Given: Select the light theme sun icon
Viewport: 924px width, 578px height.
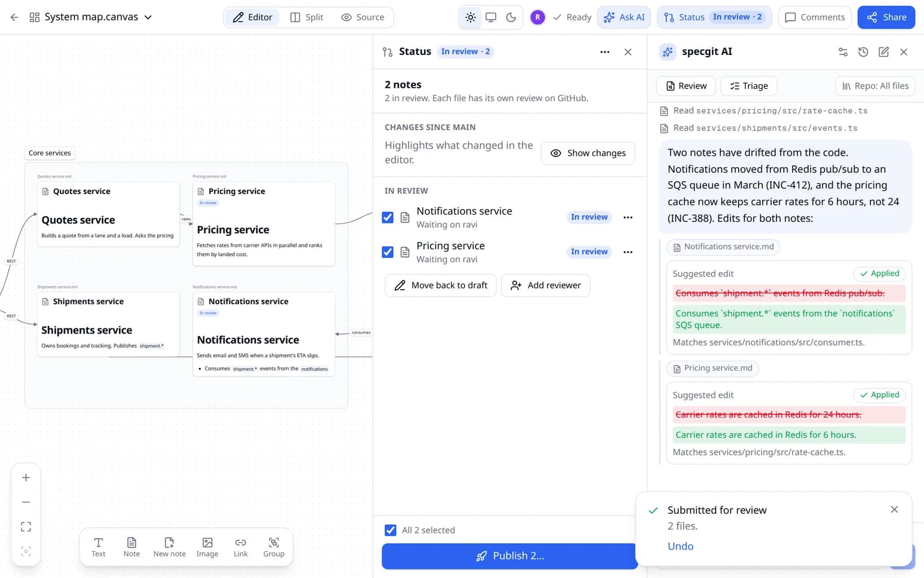Looking at the screenshot, I should (471, 17).
